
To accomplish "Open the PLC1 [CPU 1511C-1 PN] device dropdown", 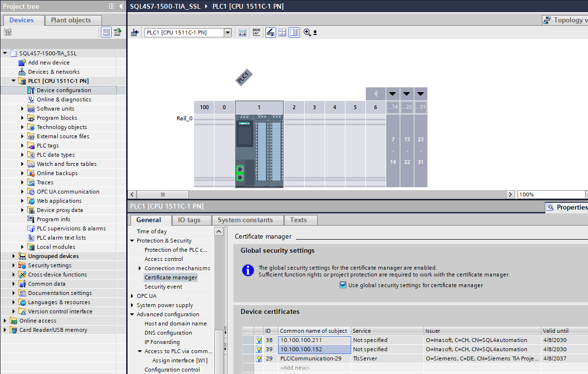I will 228,33.
